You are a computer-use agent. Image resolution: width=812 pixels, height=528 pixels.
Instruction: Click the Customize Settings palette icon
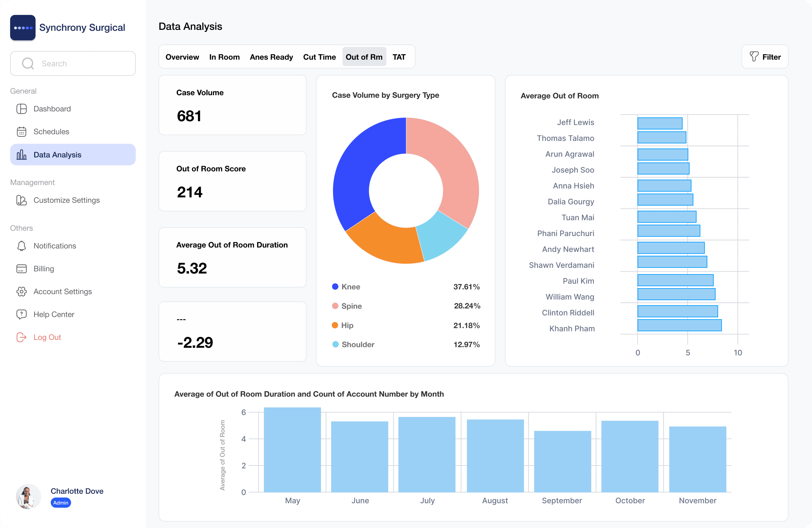(x=22, y=200)
